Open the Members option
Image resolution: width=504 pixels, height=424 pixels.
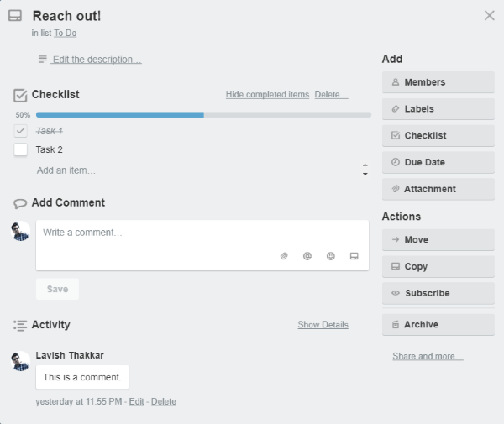[x=438, y=82]
